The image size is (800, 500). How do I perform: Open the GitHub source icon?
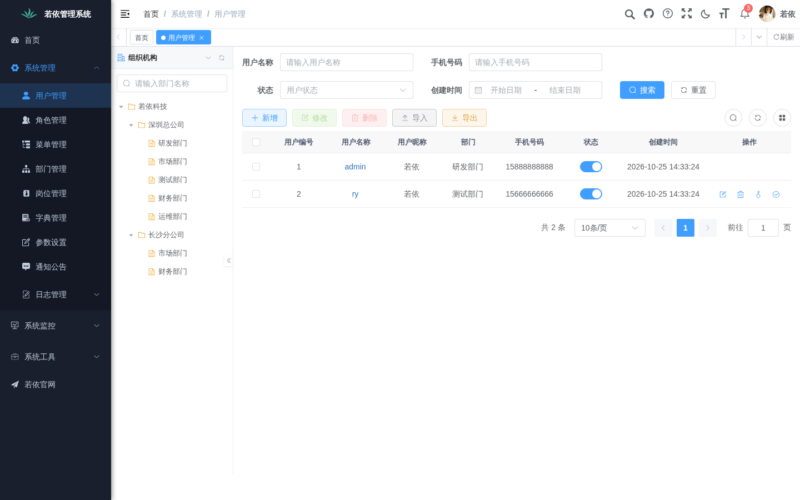tap(648, 14)
